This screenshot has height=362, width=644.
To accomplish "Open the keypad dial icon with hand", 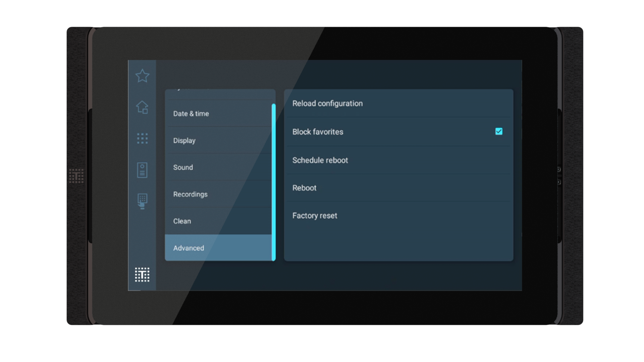I will pyautogui.click(x=142, y=201).
